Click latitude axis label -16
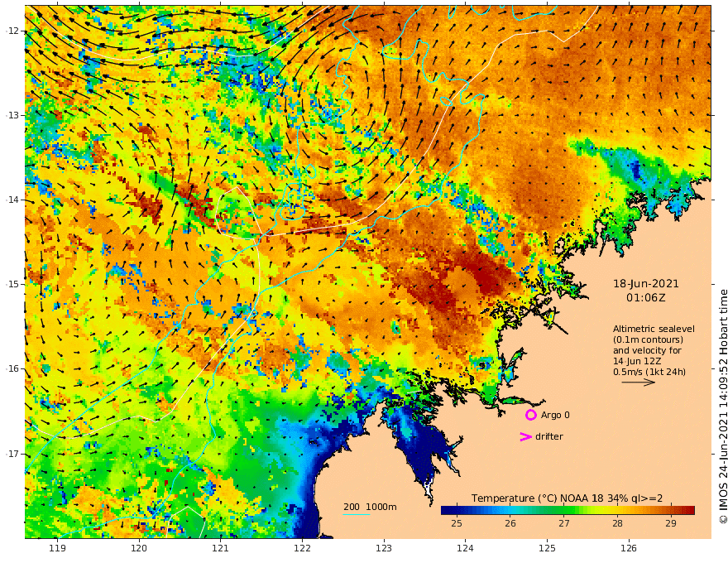This screenshot has width=728, height=563. 12,368
